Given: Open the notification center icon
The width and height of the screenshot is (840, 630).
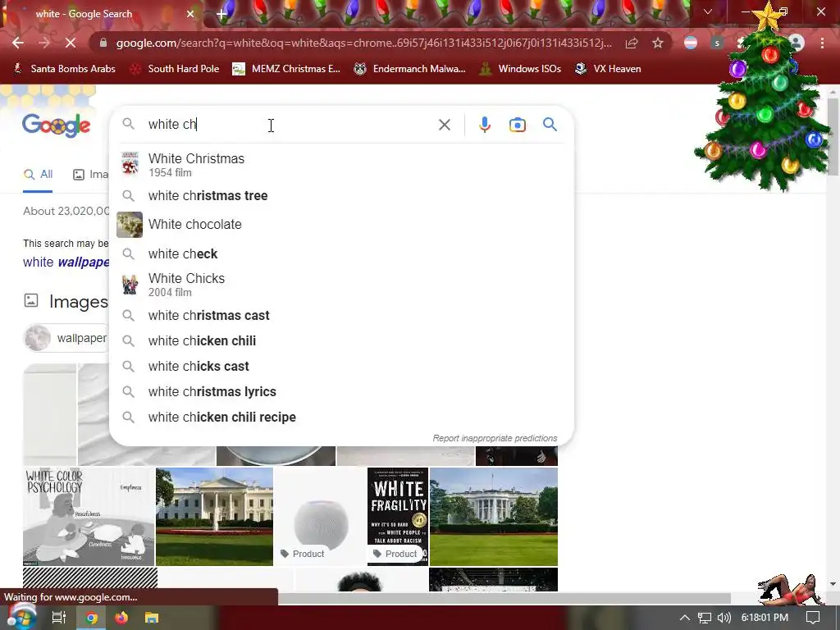Looking at the screenshot, I should (x=813, y=618).
